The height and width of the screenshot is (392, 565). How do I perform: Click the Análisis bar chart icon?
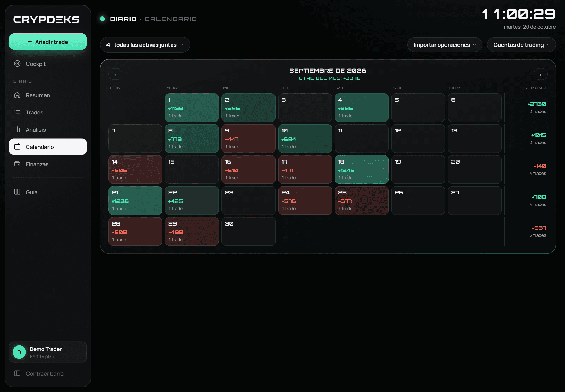pos(17,130)
